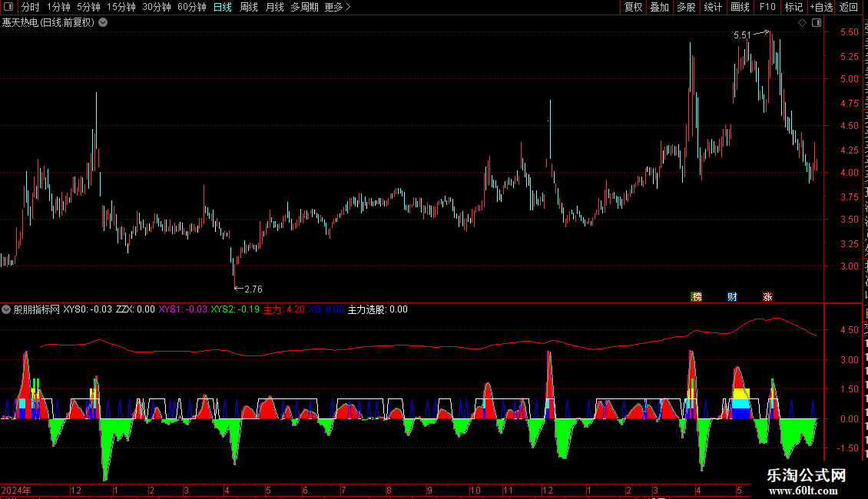Click the 5.50 price axis label
This screenshot has width=868, height=499.
849,32
